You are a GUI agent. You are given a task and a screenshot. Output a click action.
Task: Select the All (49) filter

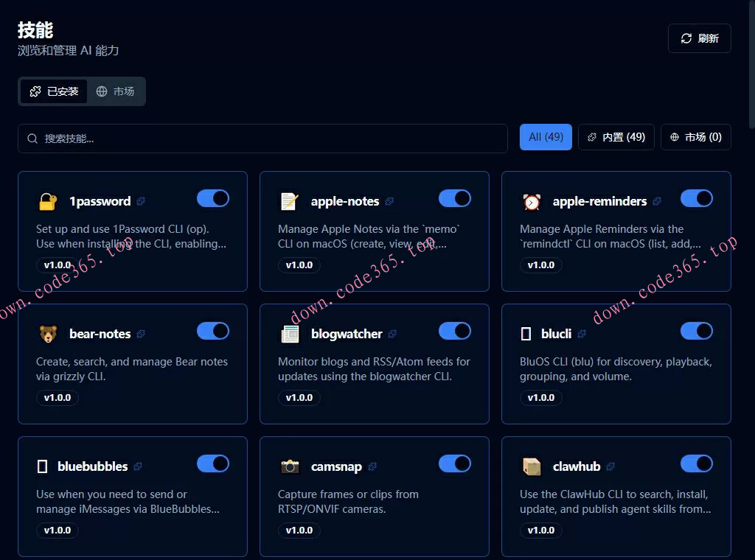click(x=546, y=137)
